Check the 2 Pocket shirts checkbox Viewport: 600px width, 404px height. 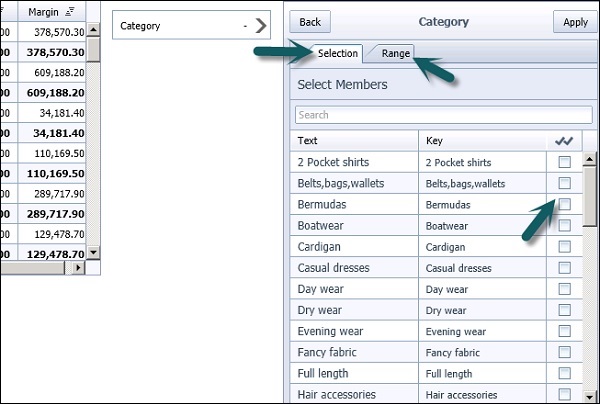(x=565, y=162)
